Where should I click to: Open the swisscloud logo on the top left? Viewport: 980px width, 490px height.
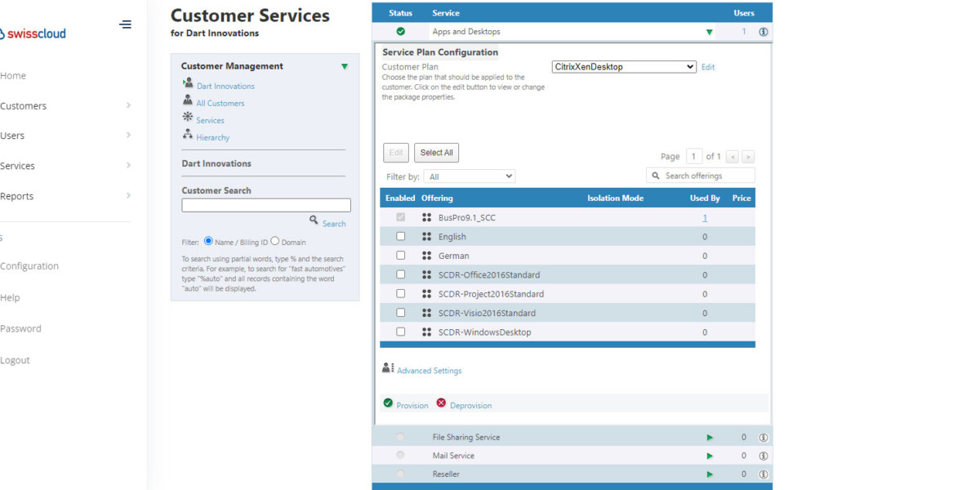[33, 33]
